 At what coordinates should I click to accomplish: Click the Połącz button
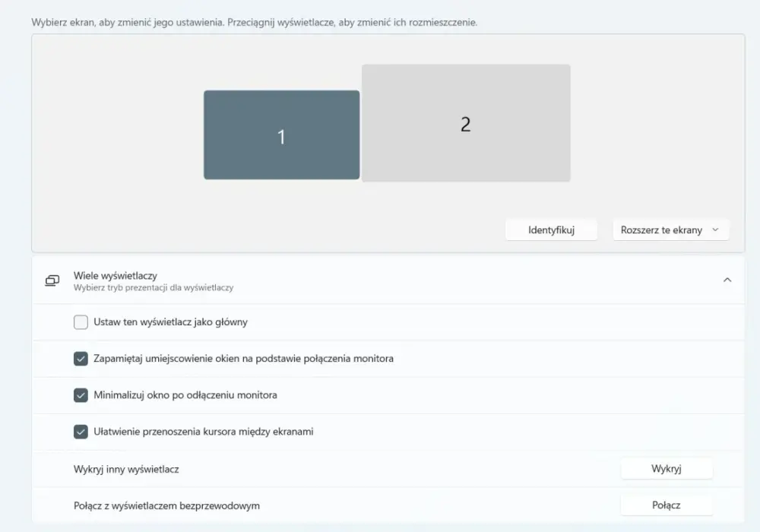[667, 505]
